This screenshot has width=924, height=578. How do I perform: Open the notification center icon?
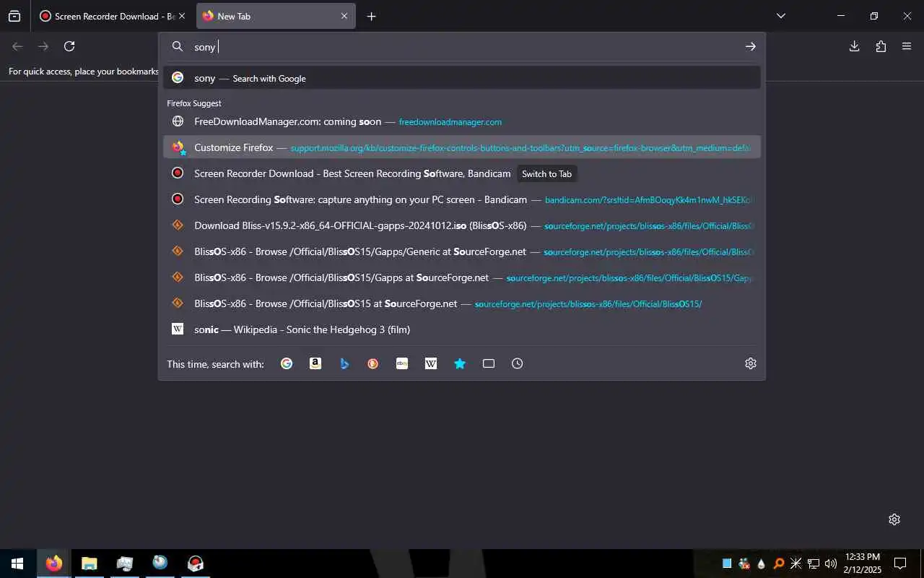pyautogui.click(x=900, y=564)
